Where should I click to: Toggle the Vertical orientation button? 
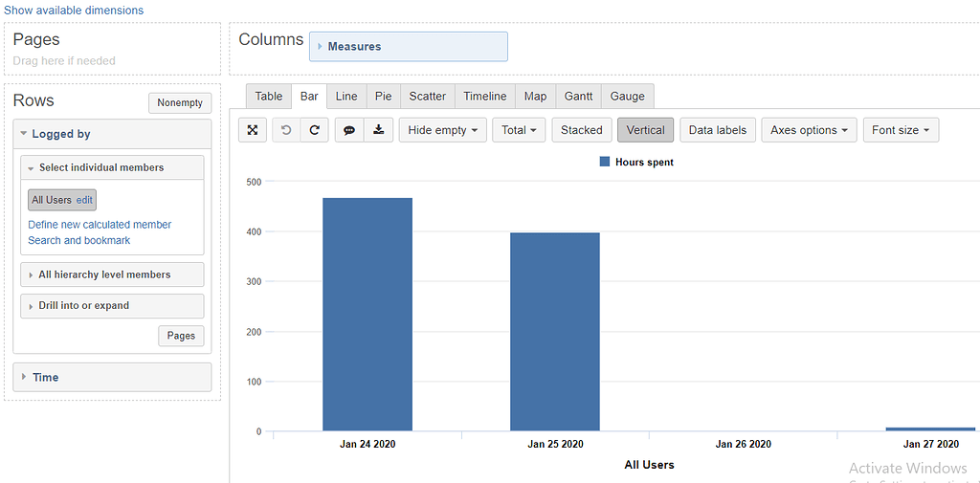click(x=645, y=130)
